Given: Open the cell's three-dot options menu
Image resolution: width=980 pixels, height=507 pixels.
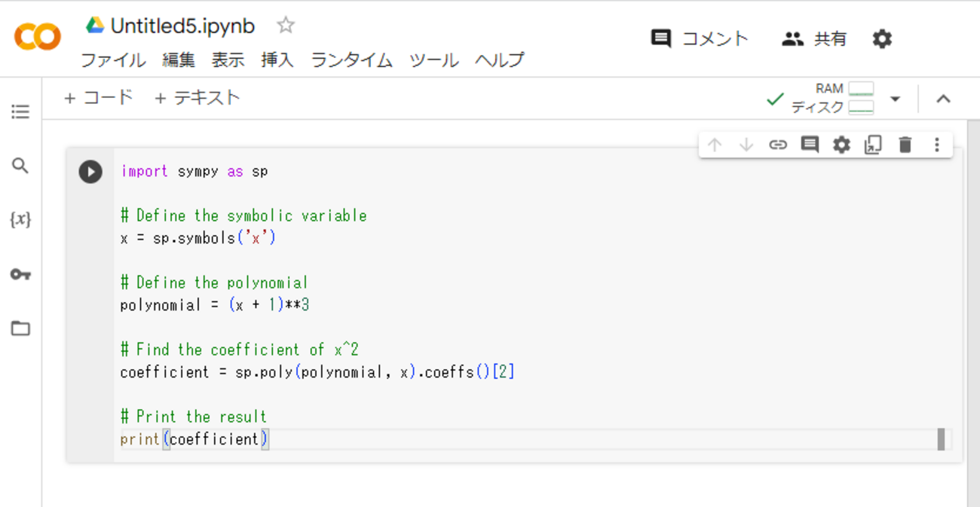Looking at the screenshot, I should (x=936, y=144).
